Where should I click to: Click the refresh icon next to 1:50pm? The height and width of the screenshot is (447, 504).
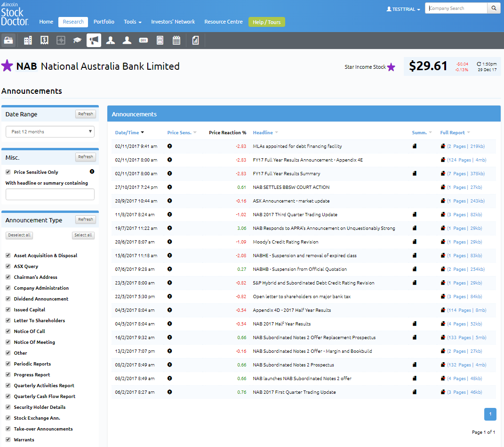pos(479,64)
